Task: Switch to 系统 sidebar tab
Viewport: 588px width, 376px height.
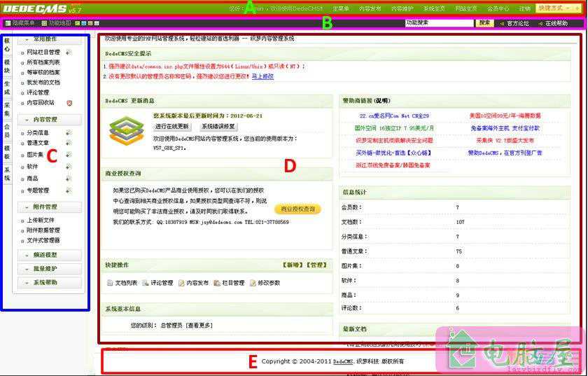Action: pyautogui.click(x=7, y=174)
